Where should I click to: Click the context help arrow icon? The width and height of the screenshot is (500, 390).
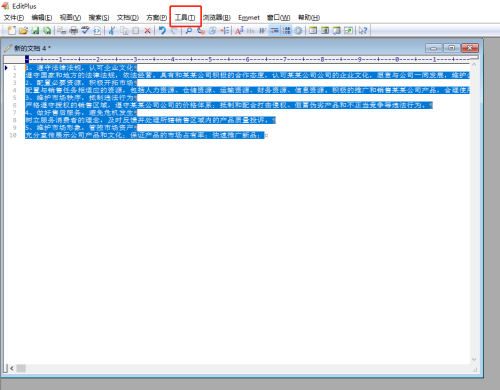click(363, 31)
